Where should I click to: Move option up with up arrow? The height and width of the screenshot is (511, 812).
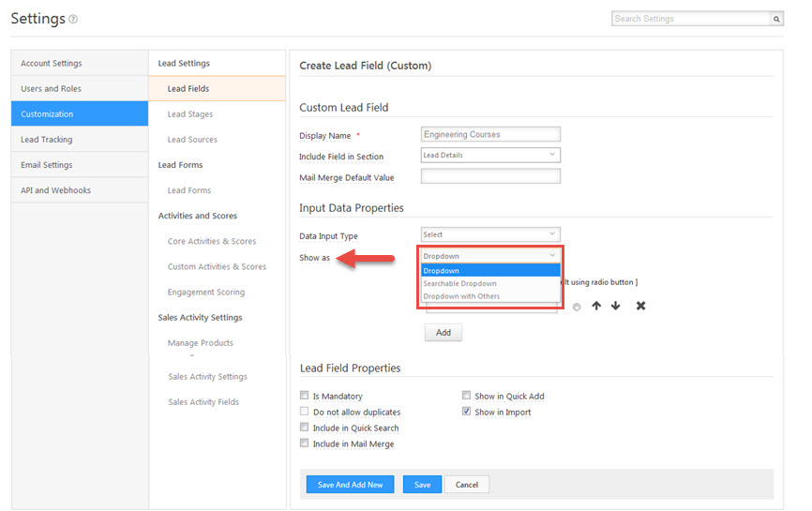(x=596, y=307)
